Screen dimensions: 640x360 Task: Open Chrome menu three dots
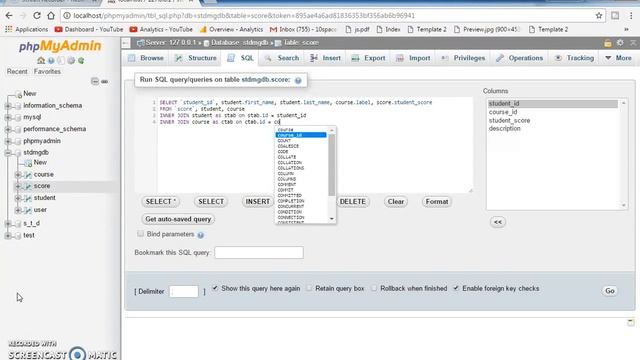[x=631, y=16]
